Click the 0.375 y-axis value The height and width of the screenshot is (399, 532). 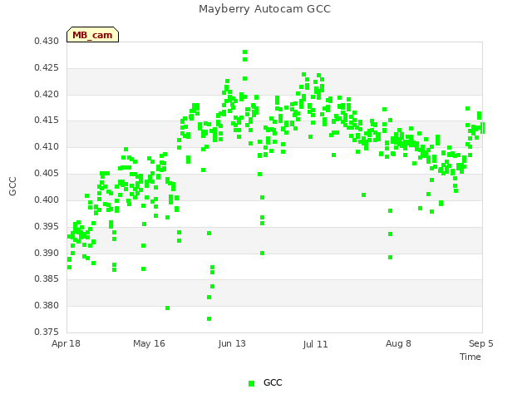(x=47, y=332)
